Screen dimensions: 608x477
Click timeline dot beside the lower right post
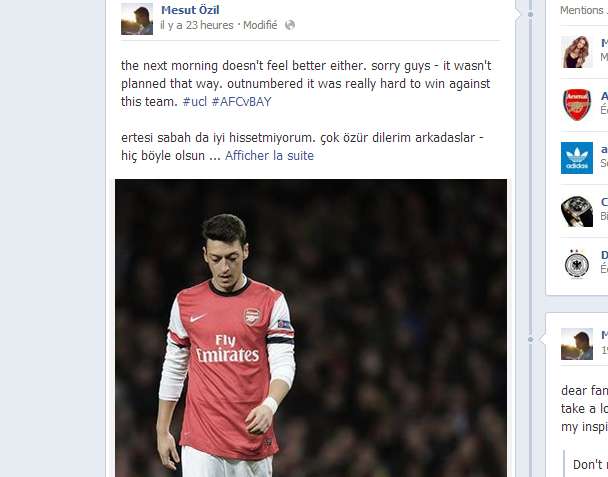point(543,340)
